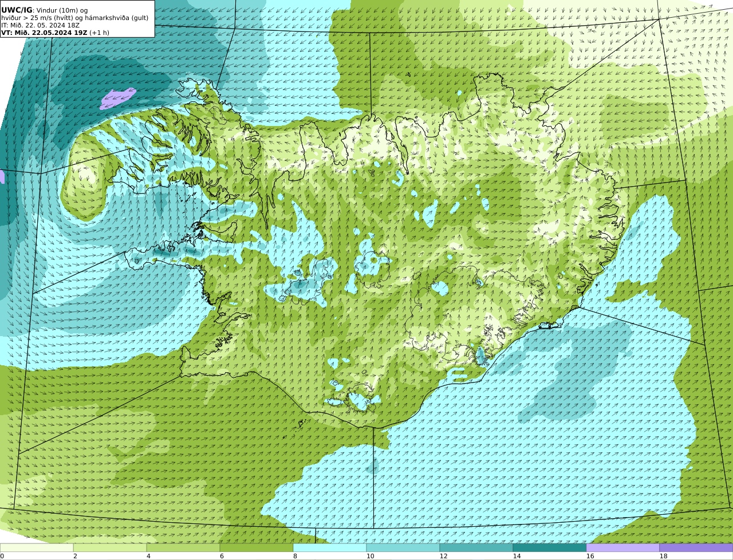Click the purple swatch above 18 m/s
This screenshot has width=733, height=560.
point(696,547)
